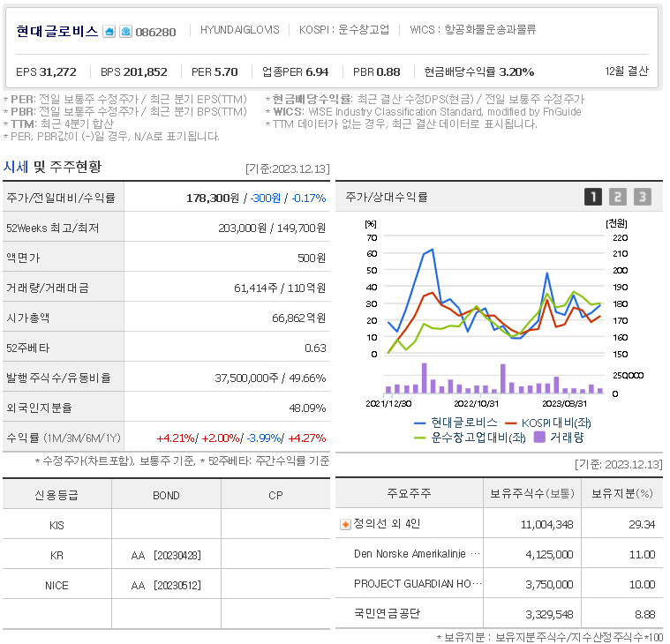Click the phone icon beside stock code 086280
This screenshot has height=644, width=670.
pos(125,32)
